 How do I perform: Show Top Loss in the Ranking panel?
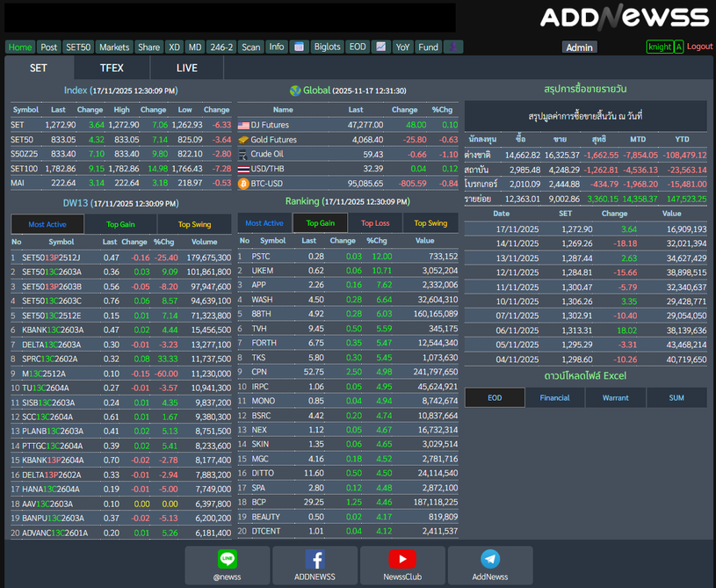375,223
